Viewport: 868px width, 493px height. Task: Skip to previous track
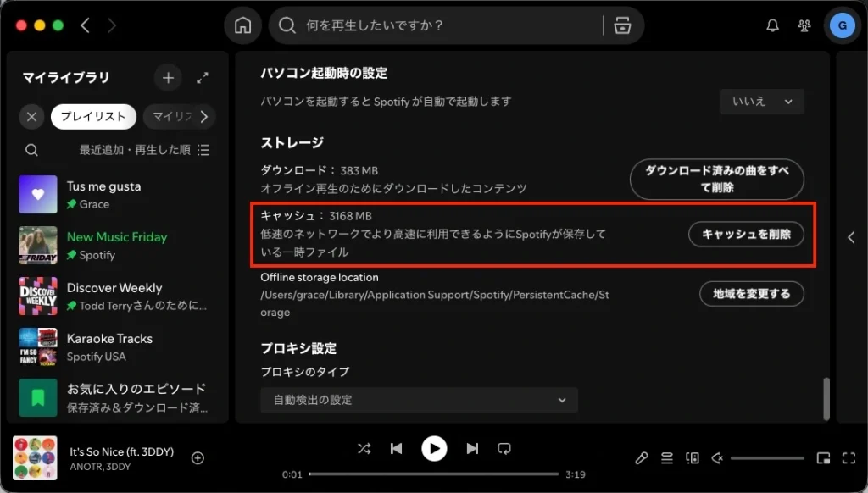click(397, 449)
